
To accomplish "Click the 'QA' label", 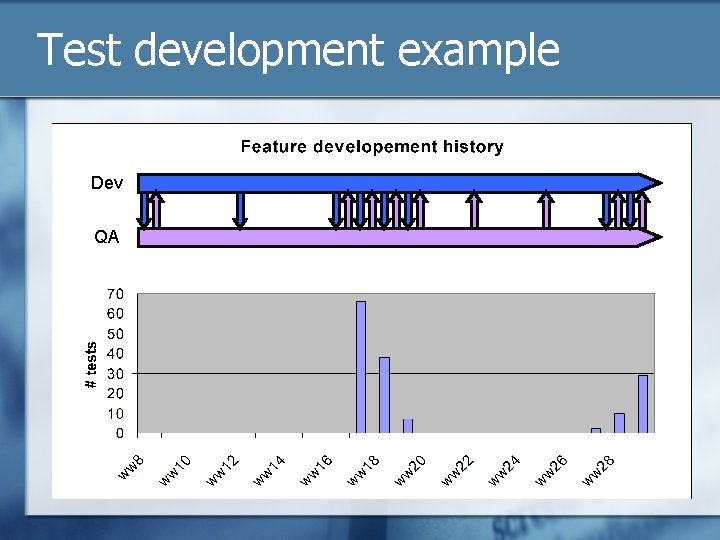I will pyautogui.click(x=107, y=237).
